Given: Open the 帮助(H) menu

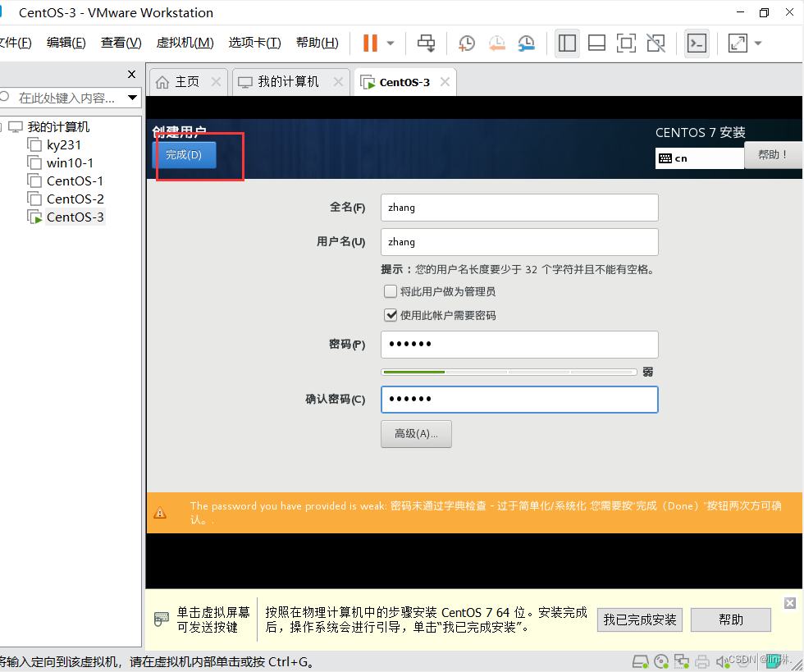Looking at the screenshot, I should tap(317, 43).
